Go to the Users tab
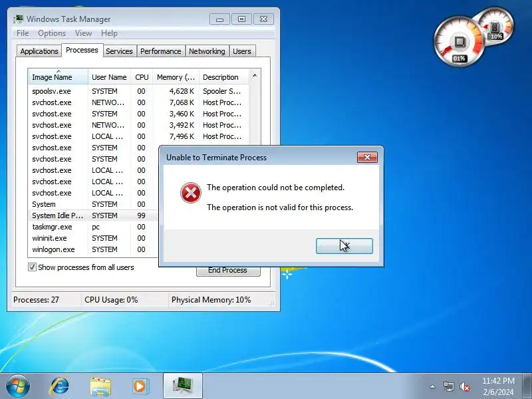 point(242,51)
